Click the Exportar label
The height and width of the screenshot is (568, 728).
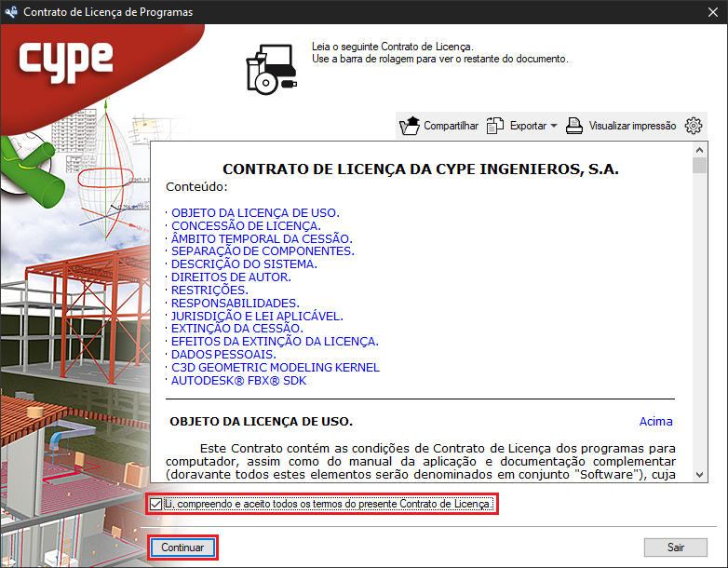[528, 126]
